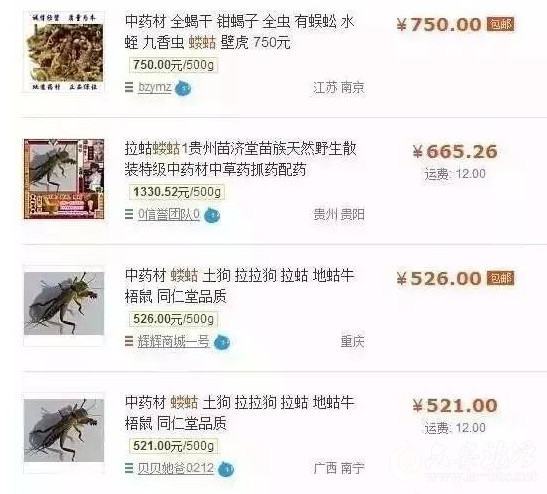This screenshot has width=547, height=494.
Task: Click the 包邮 badge beside ¥526.00
Action: tap(501, 278)
